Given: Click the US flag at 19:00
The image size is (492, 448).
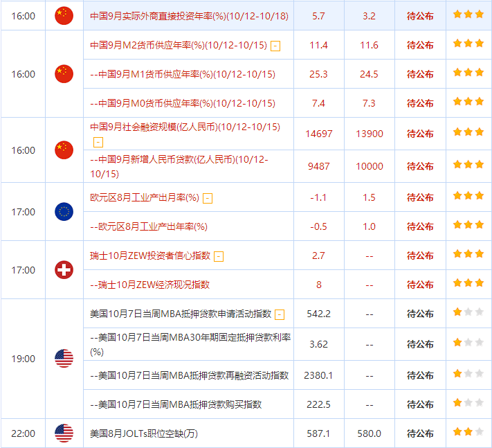Looking at the screenshot, I should (x=64, y=359).
